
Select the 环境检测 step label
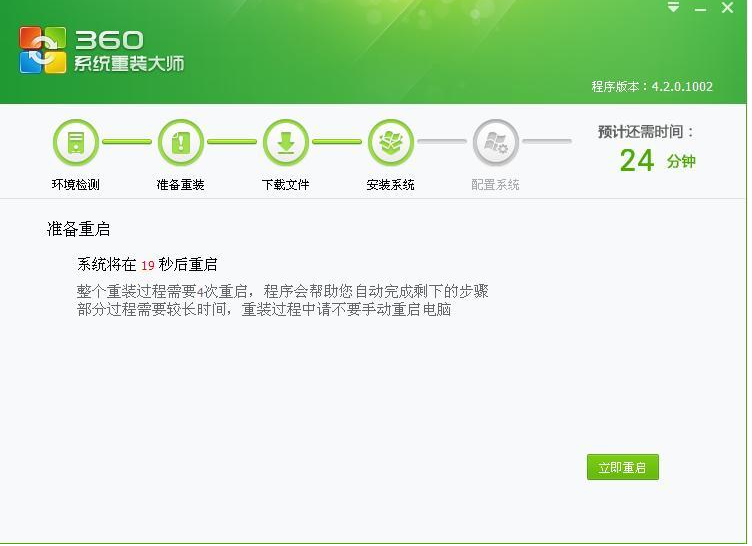(x=76, y=185)
